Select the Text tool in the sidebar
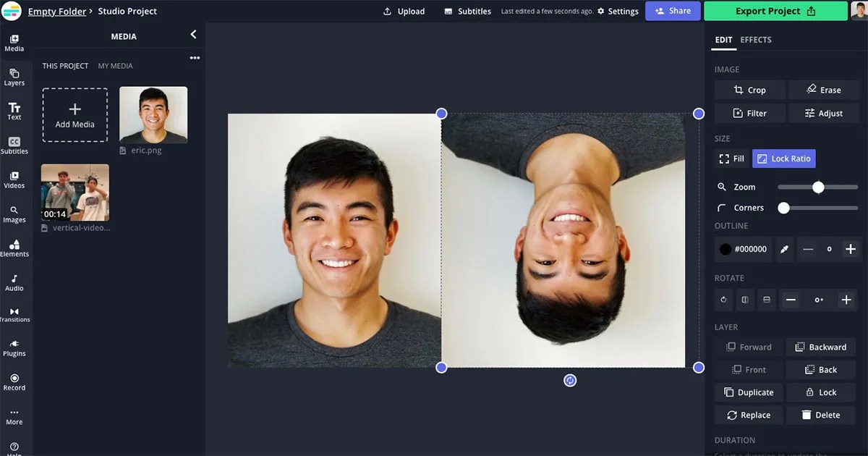 click(x=14, y=110)
